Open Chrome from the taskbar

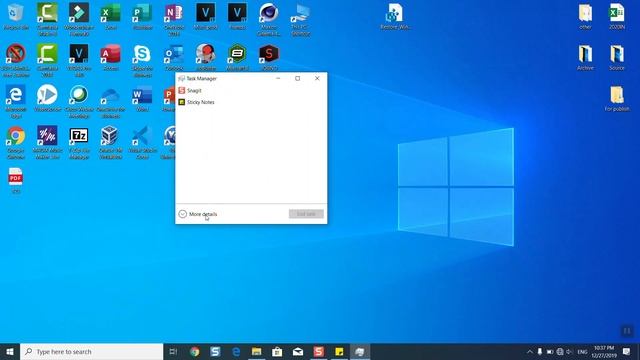pyautogui.click(x=195, y=351)
